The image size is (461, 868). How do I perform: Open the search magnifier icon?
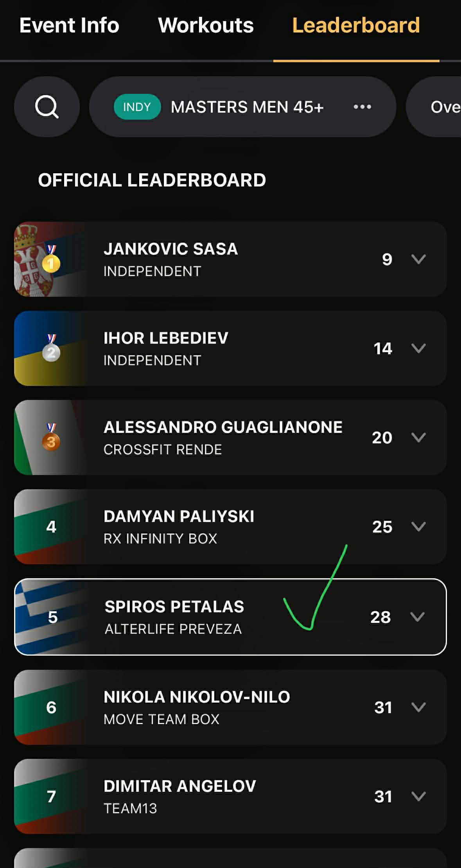[x=47, y=107]
